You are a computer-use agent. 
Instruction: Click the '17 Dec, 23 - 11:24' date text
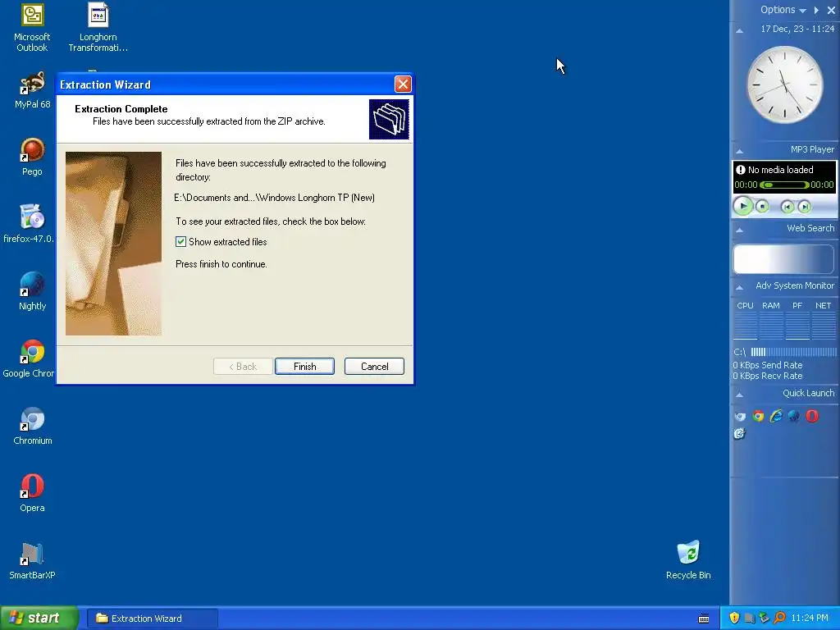(x=797, y=29)
